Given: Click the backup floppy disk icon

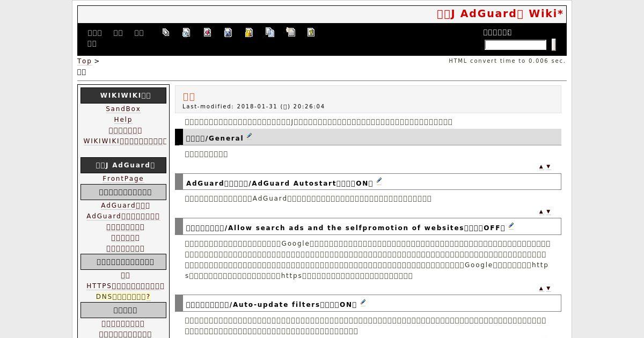Looking at the screenshot, I should pos(228,32).
